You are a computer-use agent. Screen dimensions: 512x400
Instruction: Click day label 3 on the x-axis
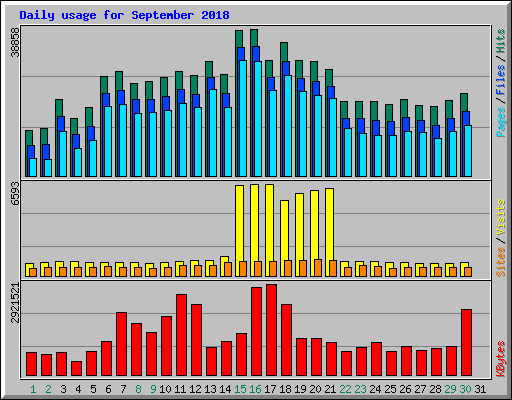pos(63,389)
